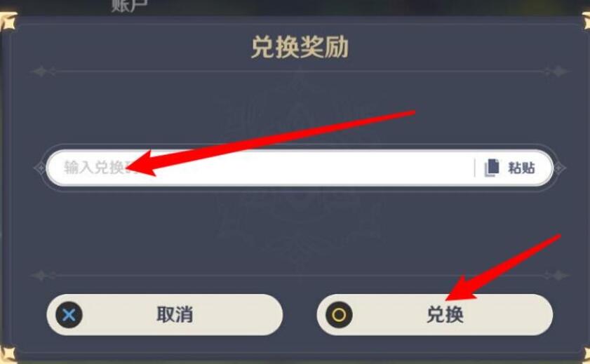Screen dimensions: 590x364
Task: Focus the 输入兑换码 redemption code field
Action: 300,168
